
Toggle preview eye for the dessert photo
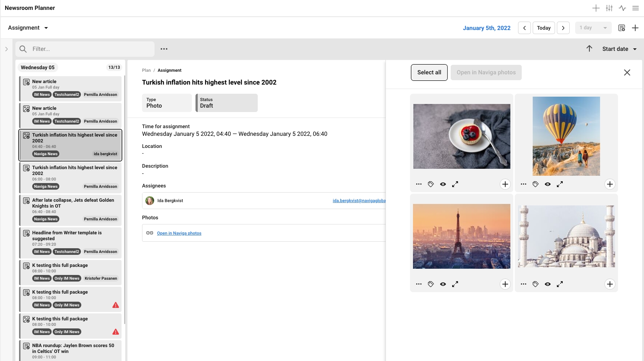point(443,184)
